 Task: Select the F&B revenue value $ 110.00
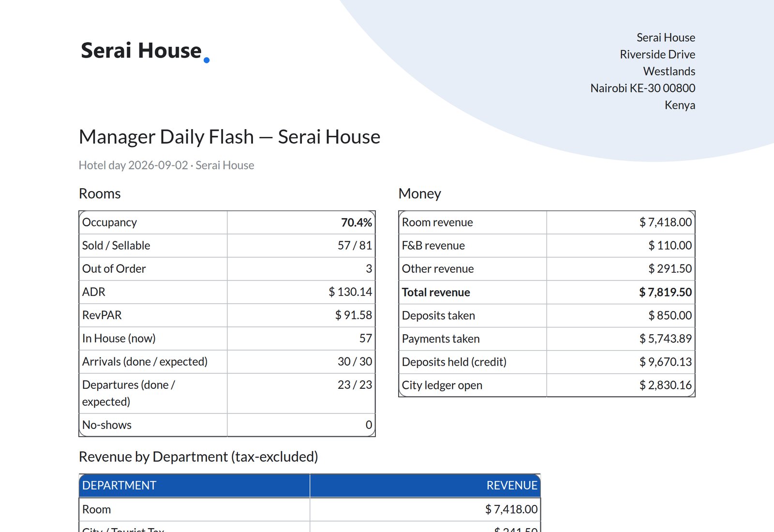click(670, 246)
